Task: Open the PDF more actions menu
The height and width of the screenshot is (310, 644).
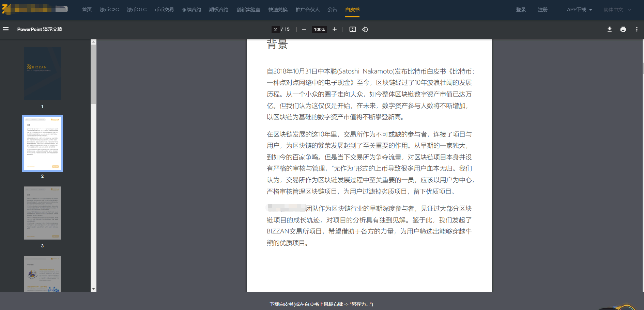Action: (x=637, y=29)
